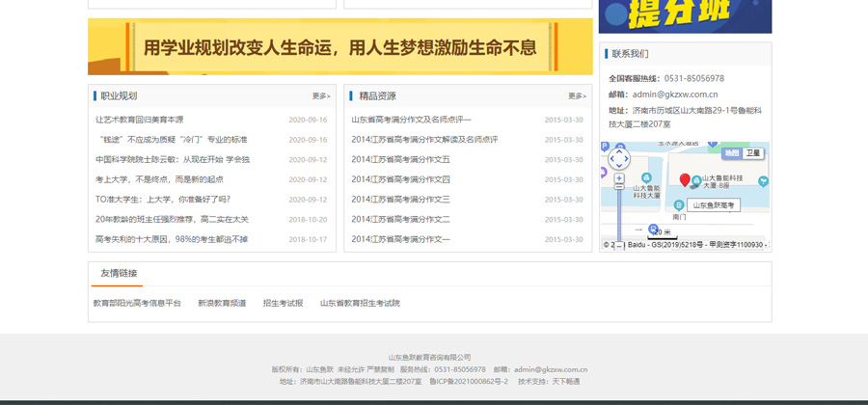Open article TO准大学生：上大学，你准备好了吗?
The image size is (868, 405).
(163, 200)
